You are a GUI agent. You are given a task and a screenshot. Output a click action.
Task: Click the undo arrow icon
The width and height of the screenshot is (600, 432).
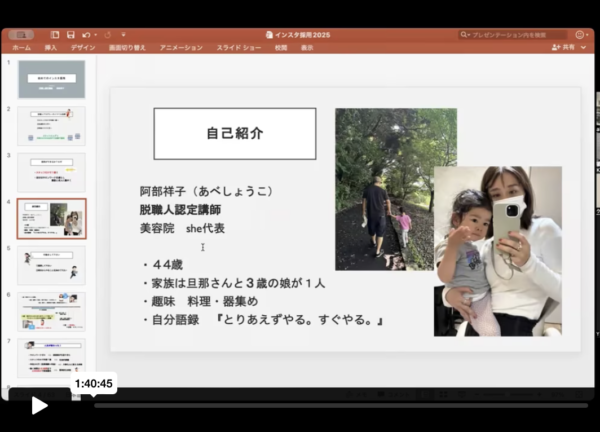point(86,34)
